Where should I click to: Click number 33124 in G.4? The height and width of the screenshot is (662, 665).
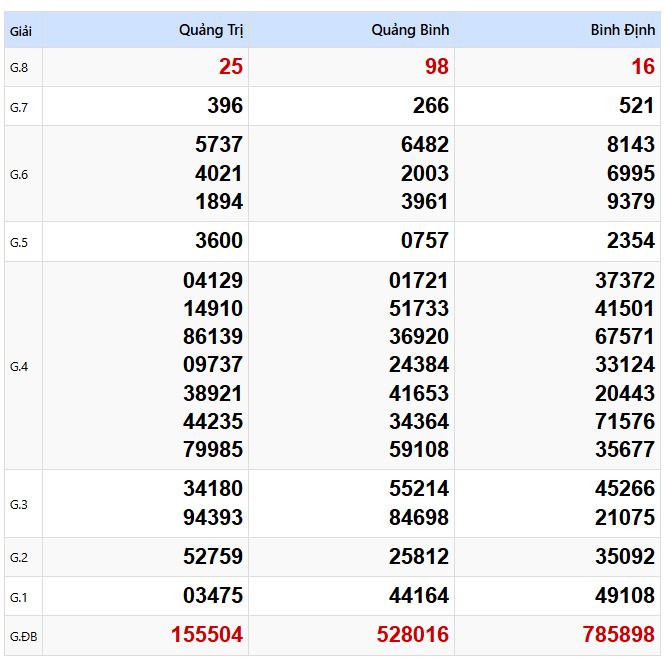[x=625, y=364]
